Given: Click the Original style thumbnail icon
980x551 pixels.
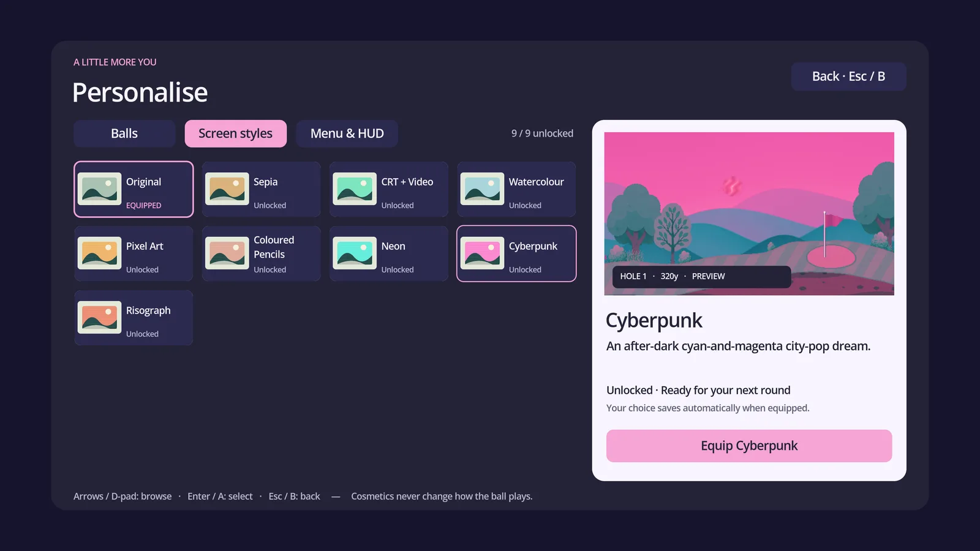Looking at the screenshot, I should 99,189.
